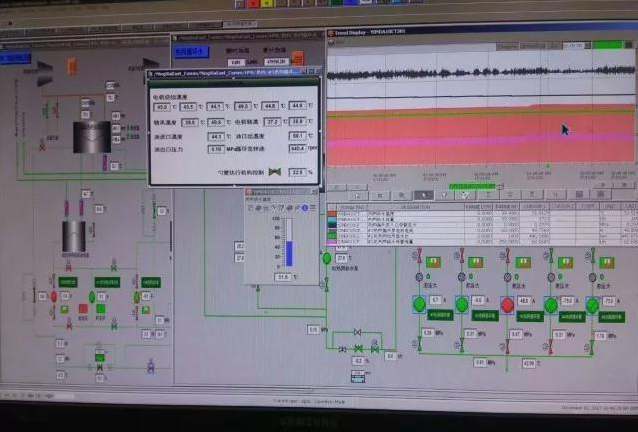Click the green status box beside the first pump's inlet valve
Screen dimensions: 638x432
tap(433, 262)
